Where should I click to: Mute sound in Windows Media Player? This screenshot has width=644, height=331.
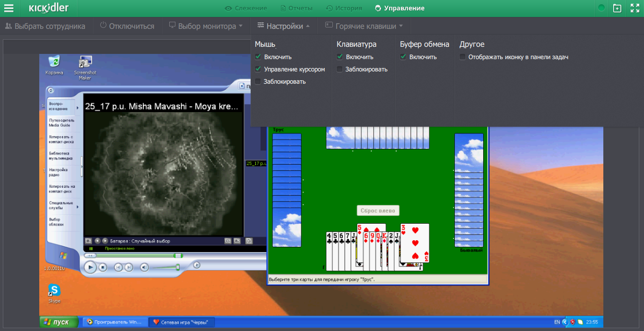[x=144, y=268]
